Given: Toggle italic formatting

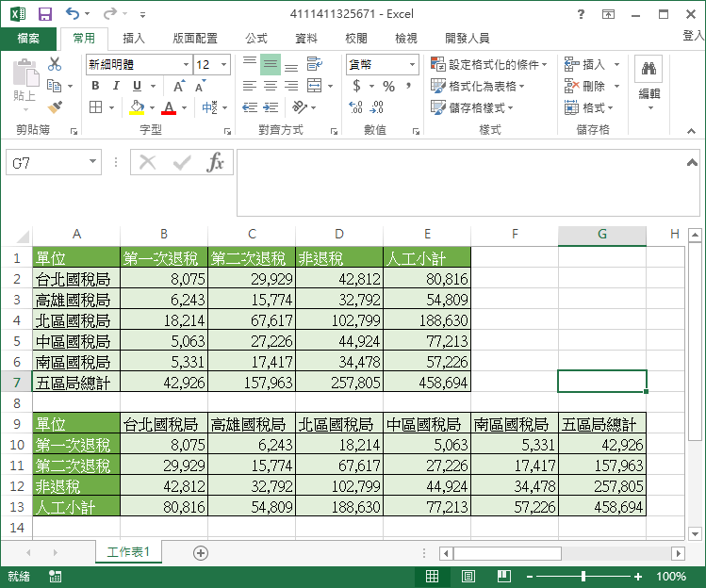Looking at the screenshot, I should click(x=116, y=86).
